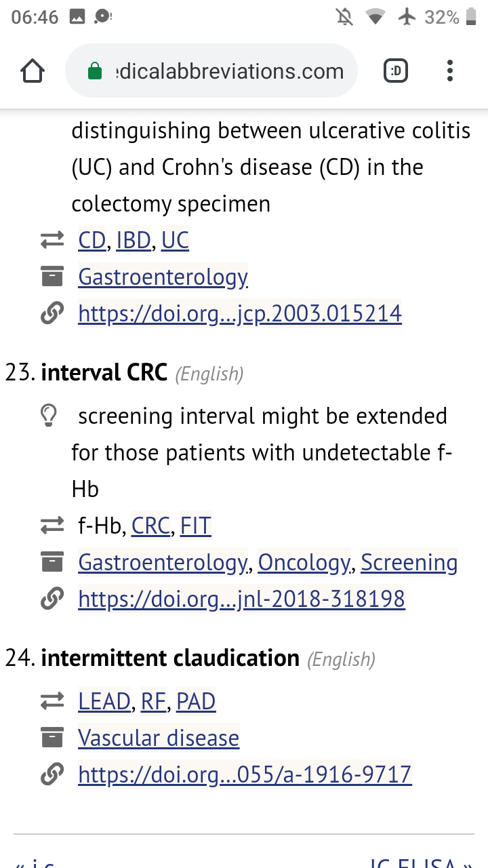The image size is (488, 868).
Task: Tap the browser home icon
Action: click(33, 71)
